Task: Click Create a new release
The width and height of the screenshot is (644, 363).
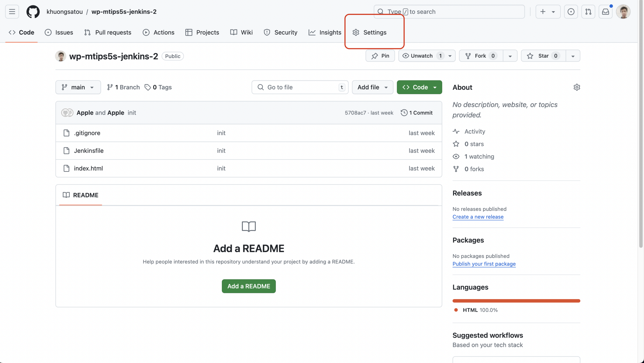Action: [478, 217]
